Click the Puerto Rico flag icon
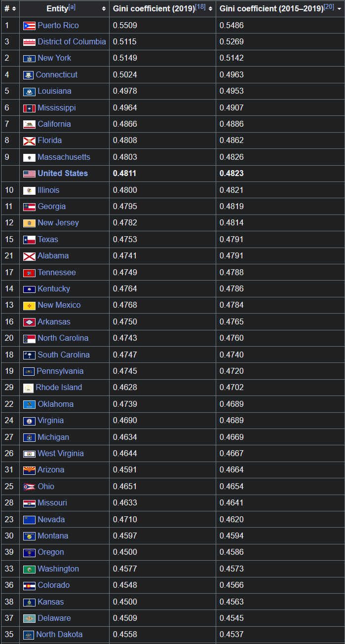This screenshot has height=644, width=345. 29,26
